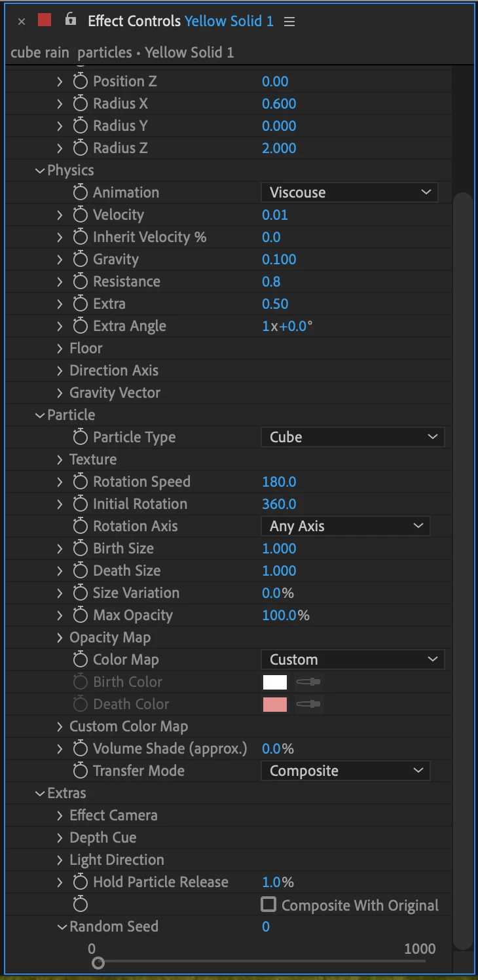The image size is (478, 980).
Task: Expand the Custom Color Map section
Action: [60, 726]
